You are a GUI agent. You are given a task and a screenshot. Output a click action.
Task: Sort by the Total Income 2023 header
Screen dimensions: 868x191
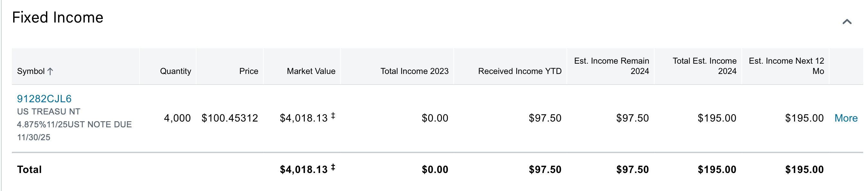click(x=414, y=71)
